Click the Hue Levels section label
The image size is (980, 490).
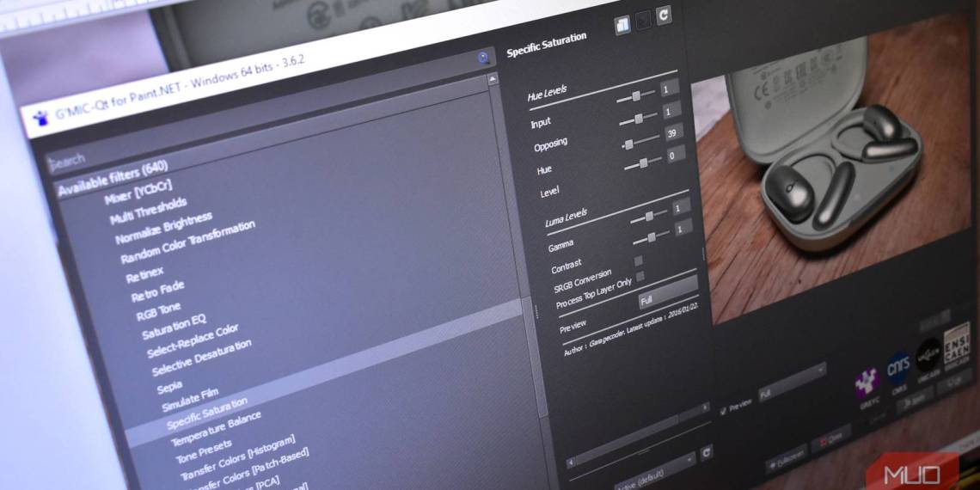click(546, 94)
